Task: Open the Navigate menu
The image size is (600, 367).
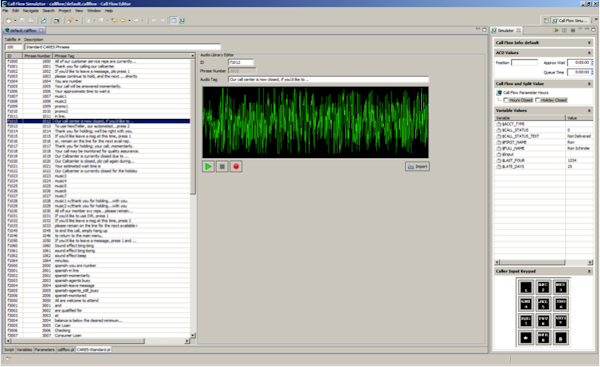Action: point(31,11)
